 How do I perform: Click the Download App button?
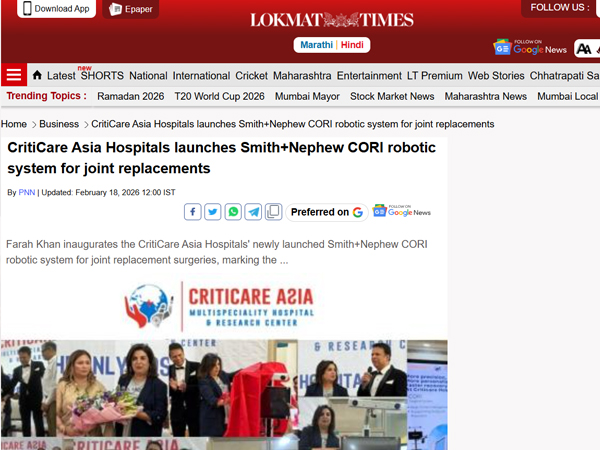(56, 9)
